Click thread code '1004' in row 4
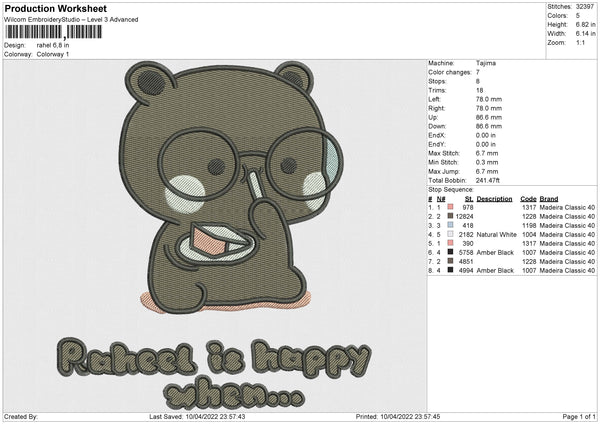The image size is (600, 424). [x=529, y=235]
